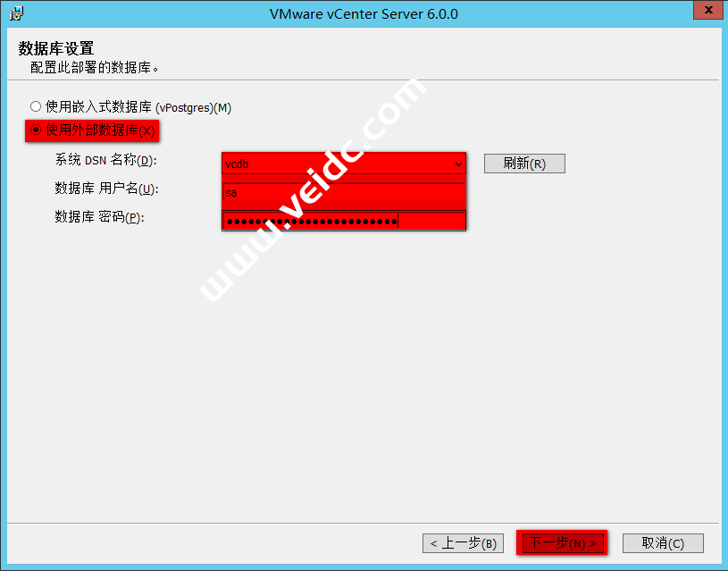Close the vCenter Server installer window
This screenshot has width=728, height=571.
tap(708, 10)
